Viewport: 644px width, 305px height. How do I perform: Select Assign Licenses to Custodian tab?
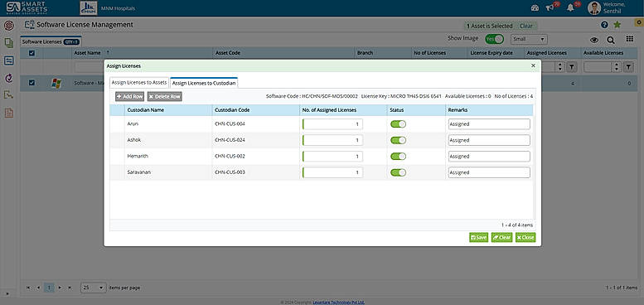tap(204, 83)
